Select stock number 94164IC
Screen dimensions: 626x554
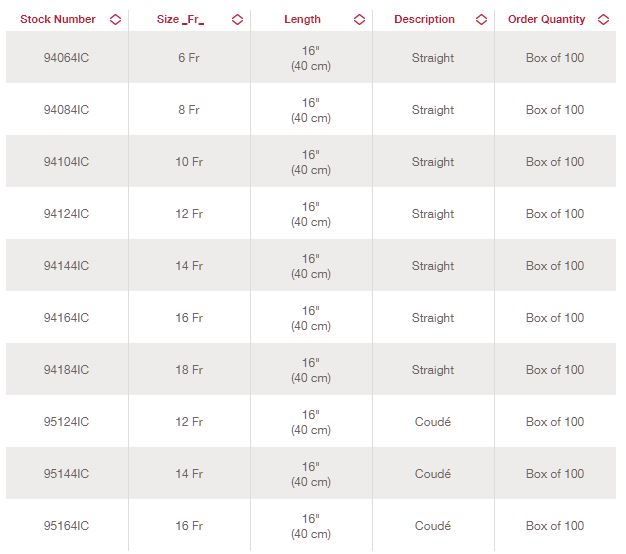click(x=66, y=318)
